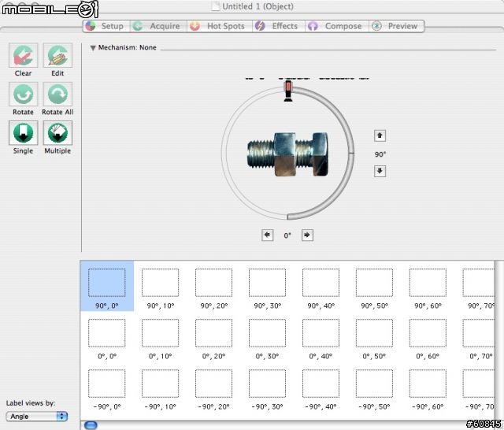
Task: Switch to the Setup tab
Action: [x=106, y=26]
